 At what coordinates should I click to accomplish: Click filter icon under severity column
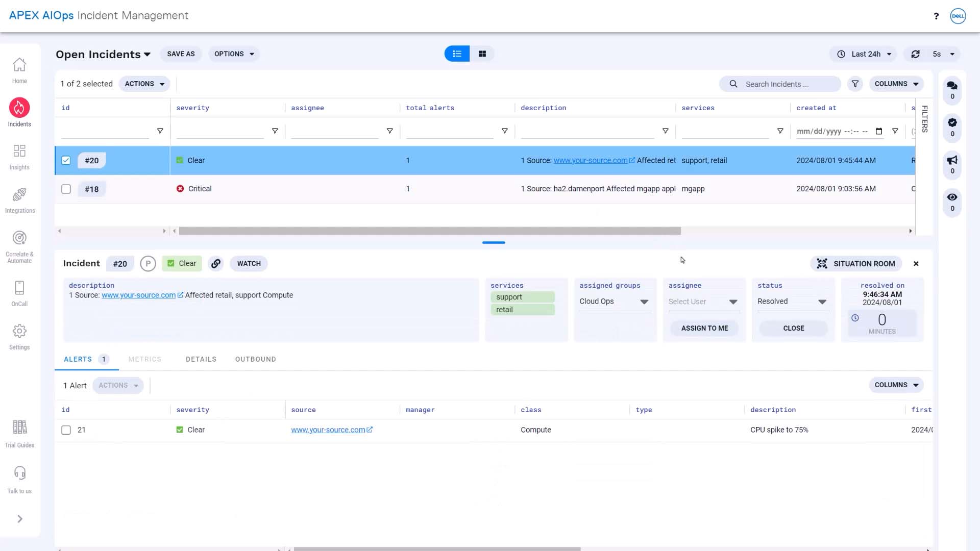[x=275, y=131]
